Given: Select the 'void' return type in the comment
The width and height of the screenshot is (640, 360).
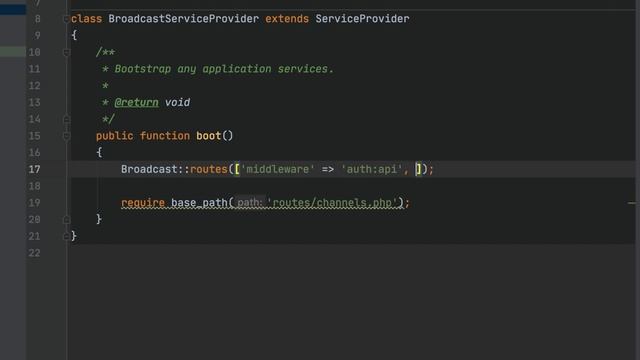Looking at the screenshot, I should [x=177, y=102].
